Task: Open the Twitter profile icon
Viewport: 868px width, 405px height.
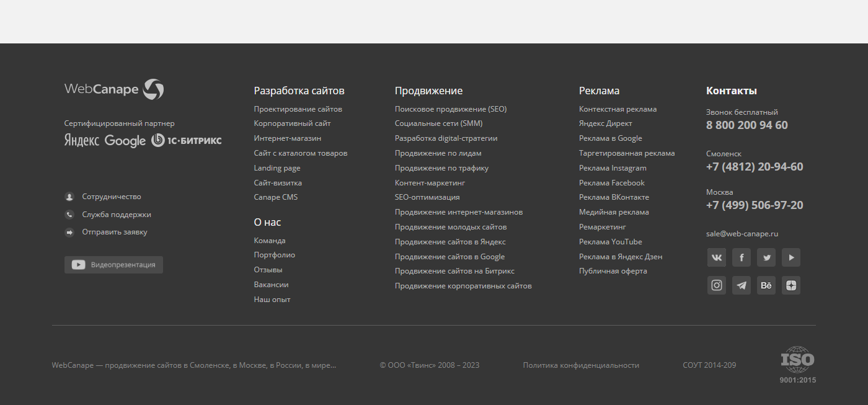Action: pos(766,257)
